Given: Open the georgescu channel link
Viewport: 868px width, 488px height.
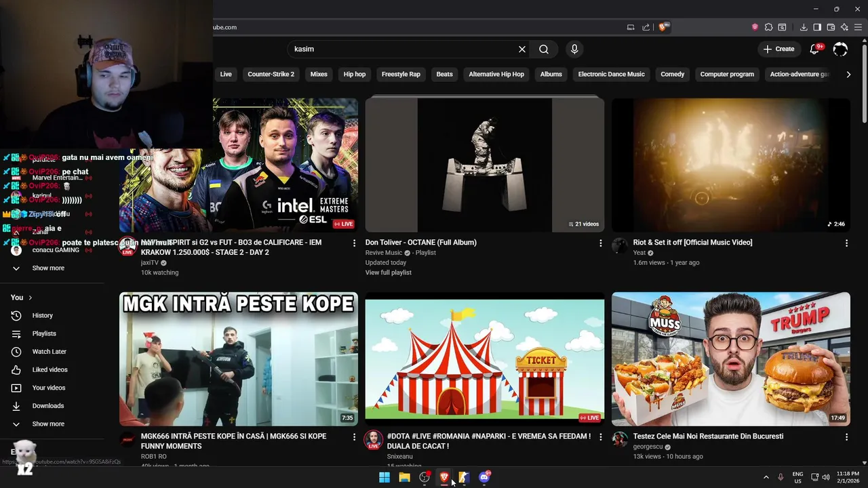Looking at the screenshot, I should (x=648, y=447).
